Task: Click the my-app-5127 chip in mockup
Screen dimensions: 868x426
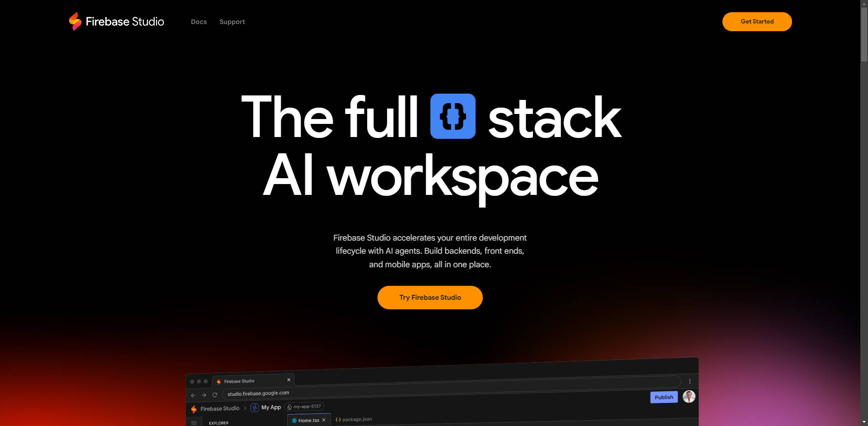Action: (304, 407)
